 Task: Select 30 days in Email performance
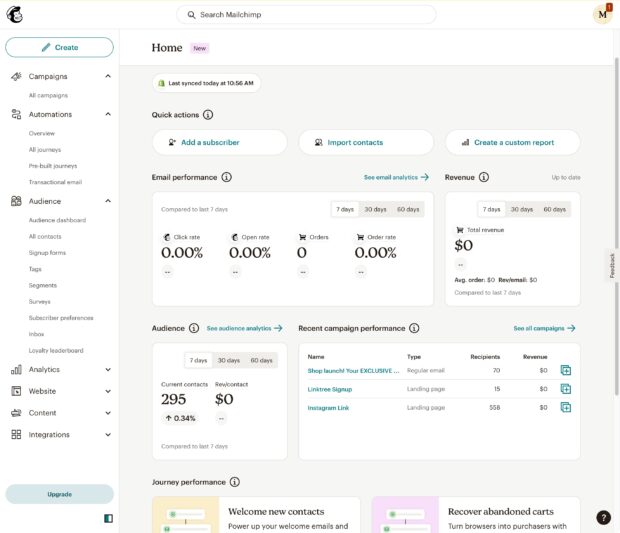tap(375, 209)
